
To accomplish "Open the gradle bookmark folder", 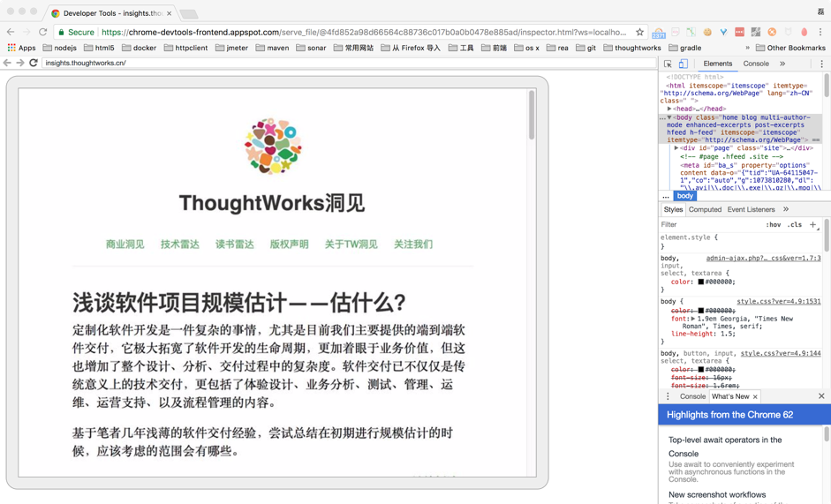I will pyautogui.click(x=685, y=48).
